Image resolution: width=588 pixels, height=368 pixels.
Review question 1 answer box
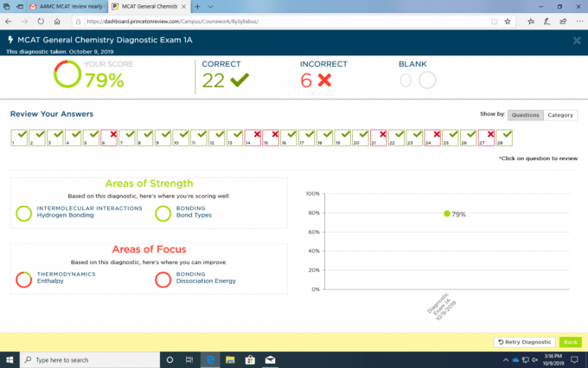pyautogui.click(x=19, y=138)
